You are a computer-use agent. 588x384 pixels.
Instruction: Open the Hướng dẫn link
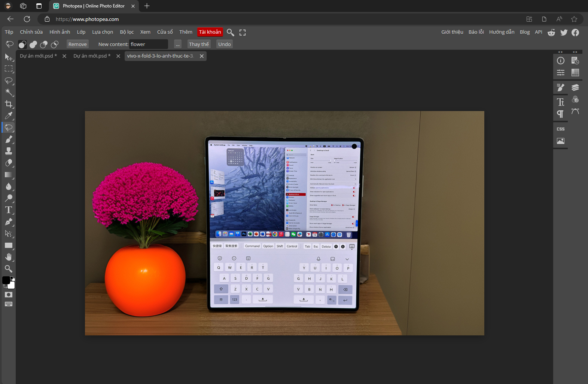coord(502,32)
